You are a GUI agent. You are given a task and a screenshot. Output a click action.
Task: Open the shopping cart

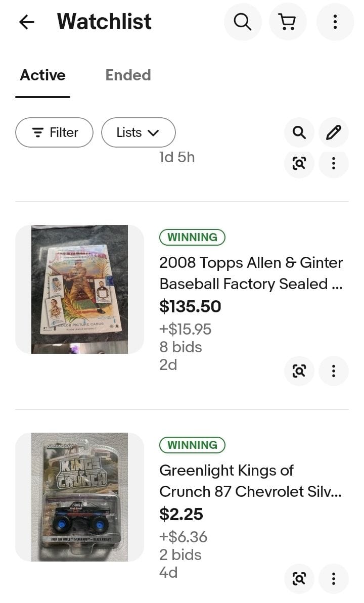pyautogui.click(x=288, y=22)
